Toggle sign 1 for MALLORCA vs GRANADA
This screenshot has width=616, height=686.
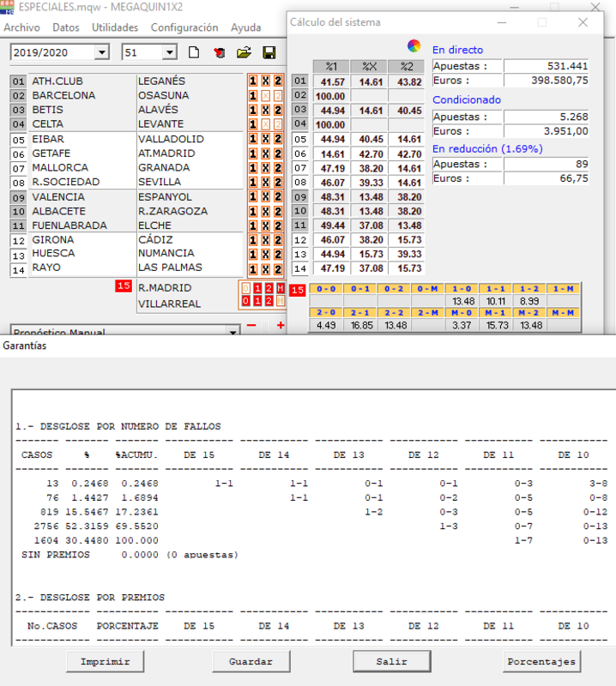(x=253, y=168)
